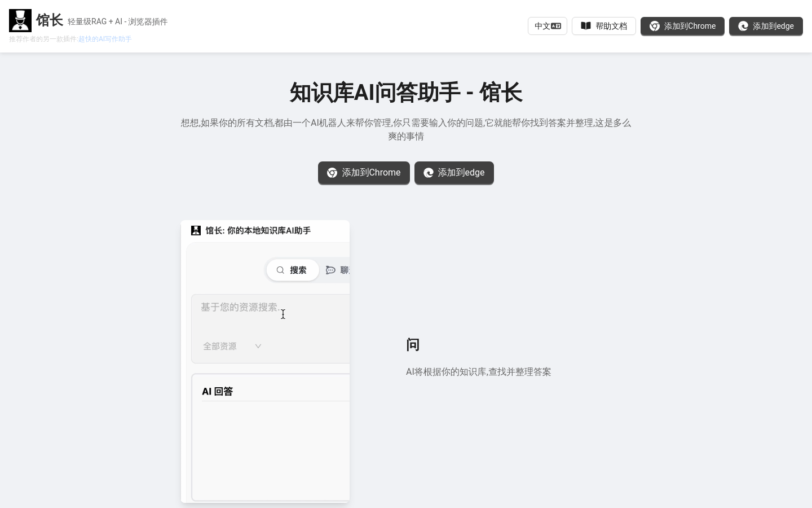Expand the chevron next to 全部资源
The image size is (812, 508).
point(258,346)
